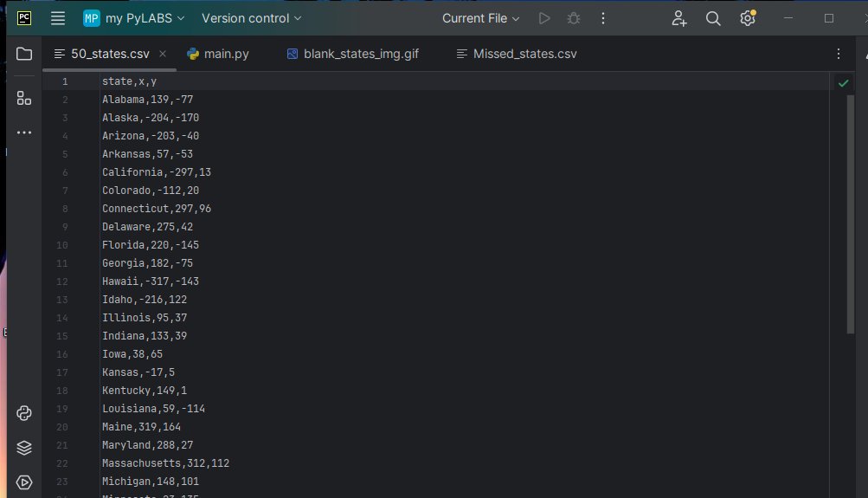Image resolution: width=868 pixels, height=498 pixels.
Task: Click the header line state,x,y
Action: pos(129,81)
